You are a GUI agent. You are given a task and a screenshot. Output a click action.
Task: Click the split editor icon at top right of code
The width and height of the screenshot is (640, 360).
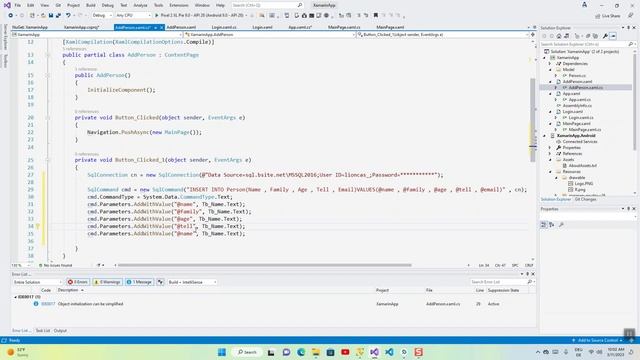[532, 35]
